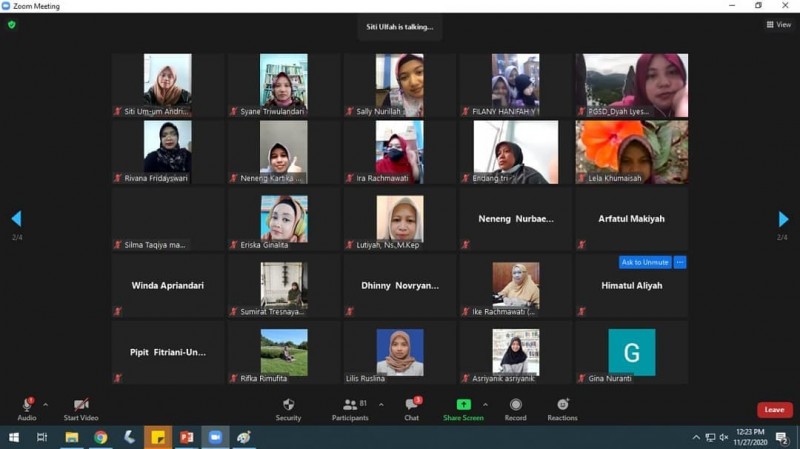This screenshot has height=449, width=800.
Task: Click the green Share Screen icon
Action: (x=463, y=405)
